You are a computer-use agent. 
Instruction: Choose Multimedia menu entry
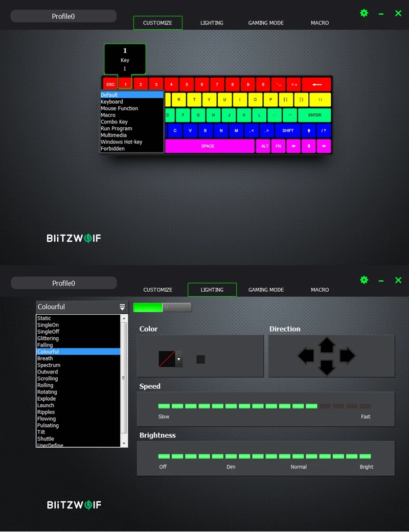[132, 135]
